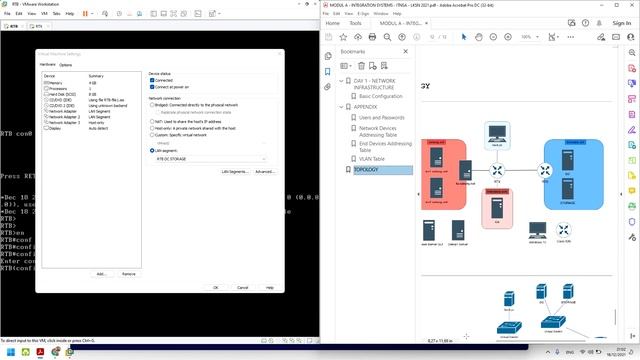Star the PDF file in Acrobat
The image size is (640, 360).
pos(343,37)
